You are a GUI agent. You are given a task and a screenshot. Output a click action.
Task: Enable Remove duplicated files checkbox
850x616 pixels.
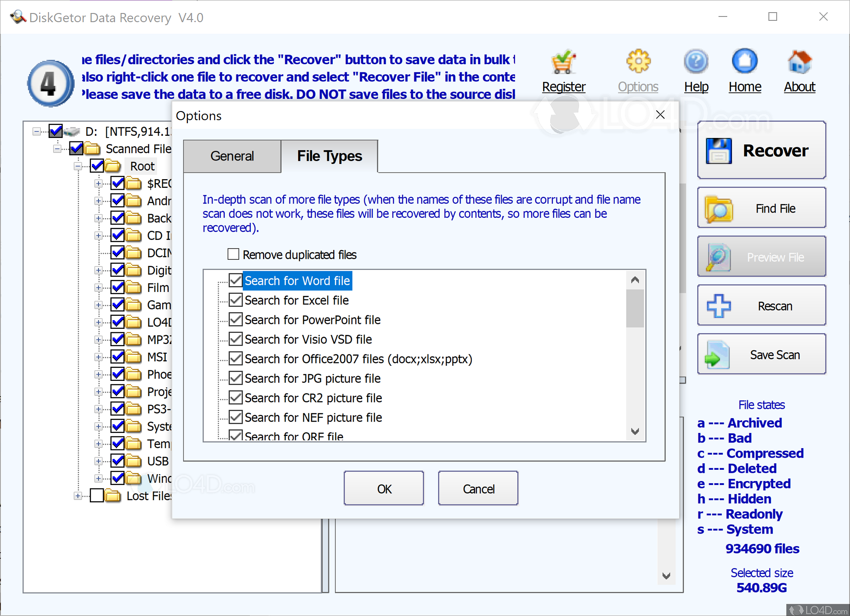233,254
